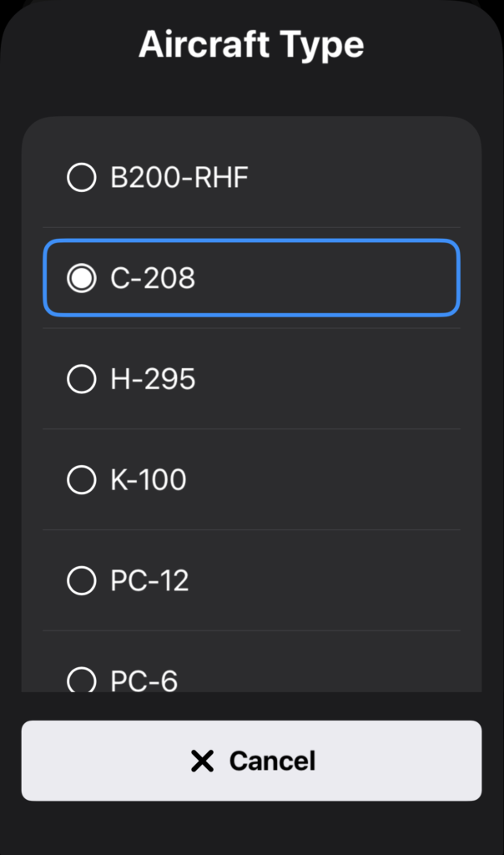Choose the PC-6 aircraft label

pos(144,681)
